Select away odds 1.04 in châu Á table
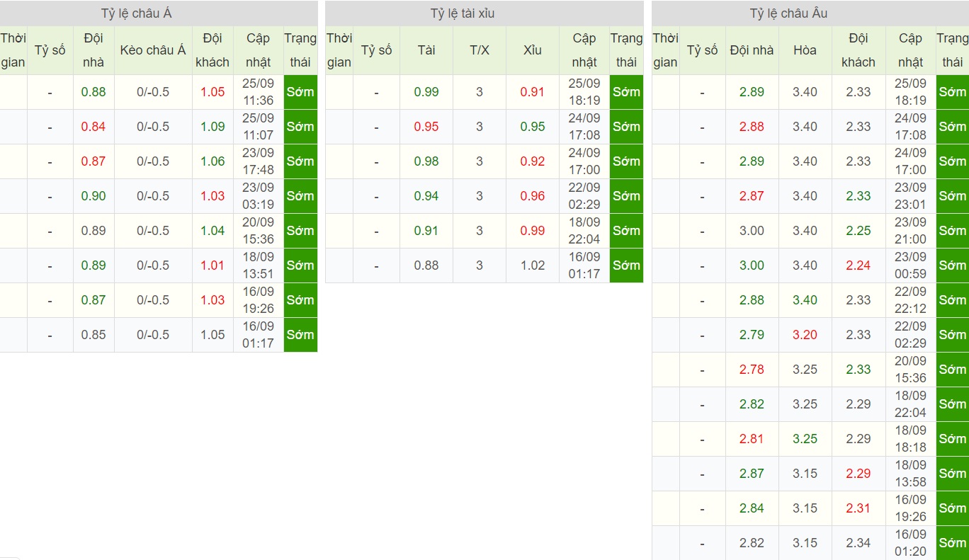 click(x=212, y=231)
